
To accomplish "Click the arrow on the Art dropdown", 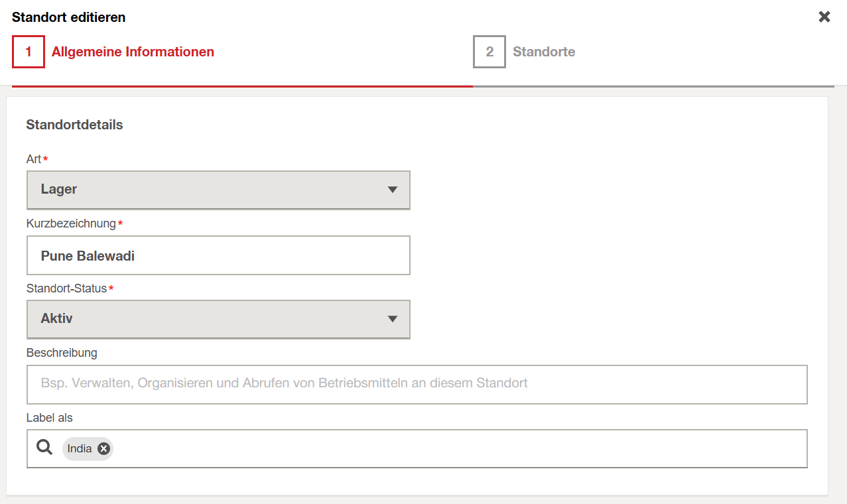I will coord(393,190).
